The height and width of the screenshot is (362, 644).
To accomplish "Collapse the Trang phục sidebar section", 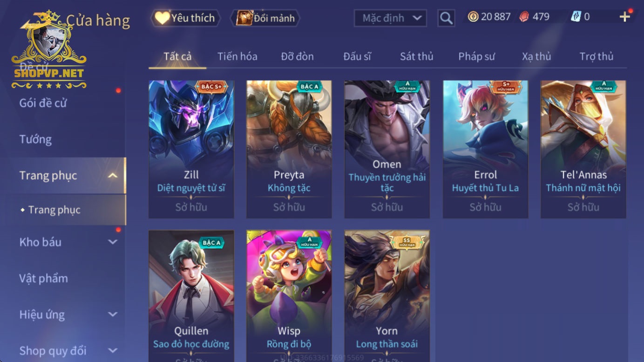I will (x=112, y=176).
